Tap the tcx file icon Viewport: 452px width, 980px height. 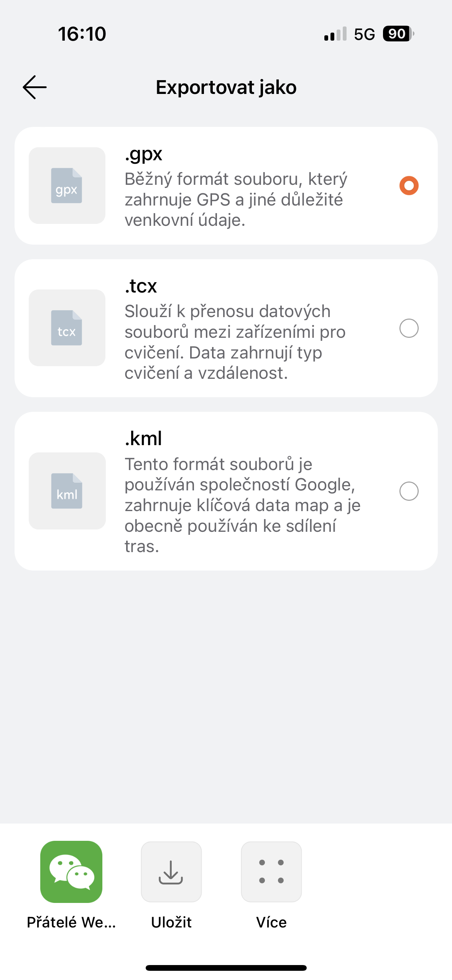point(67,328)
